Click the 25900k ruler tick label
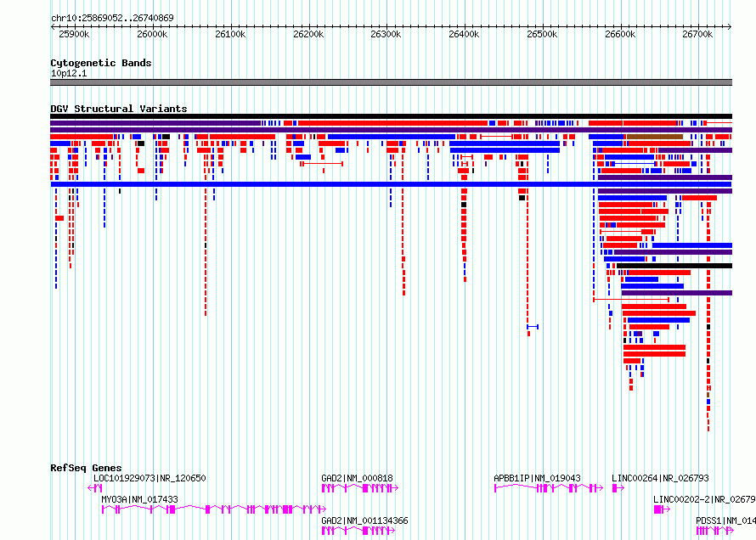The width and height of the screenshot is (756, 540). tap(74, 34)
